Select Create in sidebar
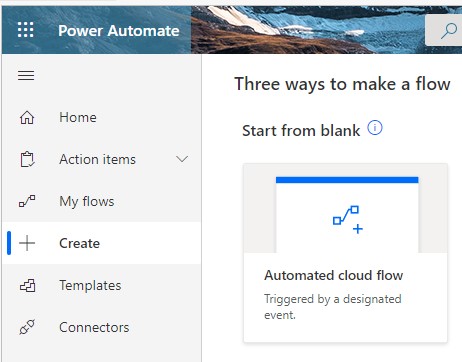 tap(102, 243)
